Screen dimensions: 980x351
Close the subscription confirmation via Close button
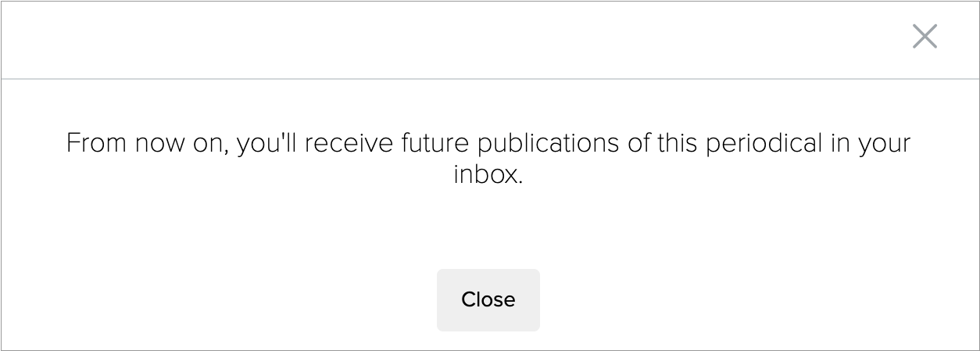pos(488,299)
